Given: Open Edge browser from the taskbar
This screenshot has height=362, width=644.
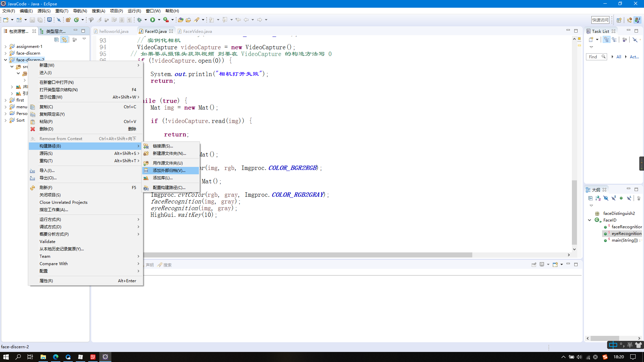Looking at the screenshot, I should pyautogui.click(x=56, y=357).
